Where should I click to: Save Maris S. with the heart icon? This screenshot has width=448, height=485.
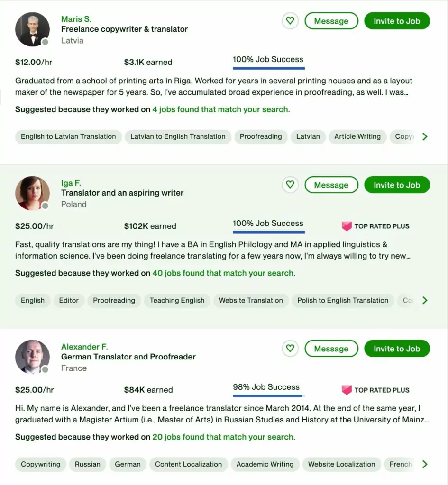tap(290, 21)
